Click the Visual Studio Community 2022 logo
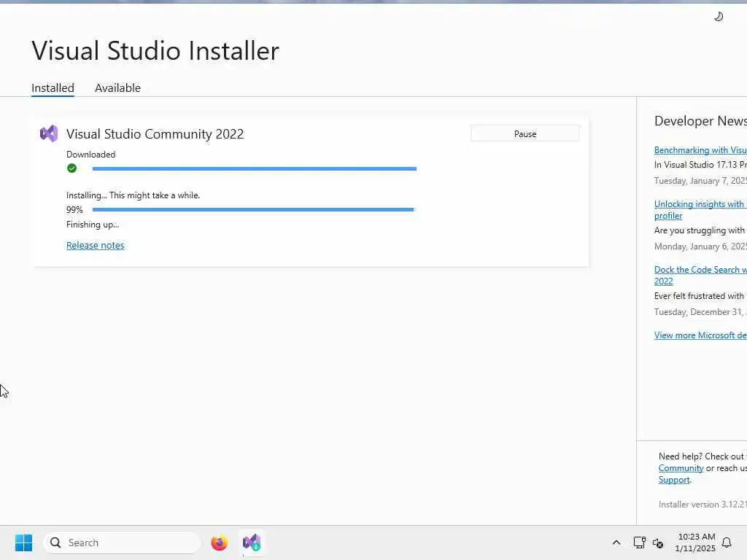Screen dimensions: 747x560 pyautogui.click(x=49, y=134)
